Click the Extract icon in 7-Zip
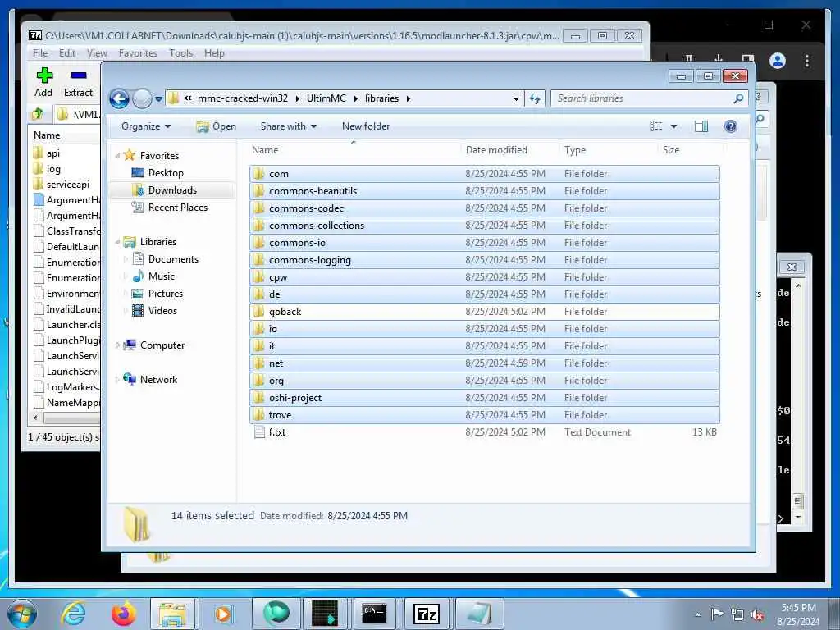Image resolution: width=840 pixels, height=630 pixels. click(79, 75)
